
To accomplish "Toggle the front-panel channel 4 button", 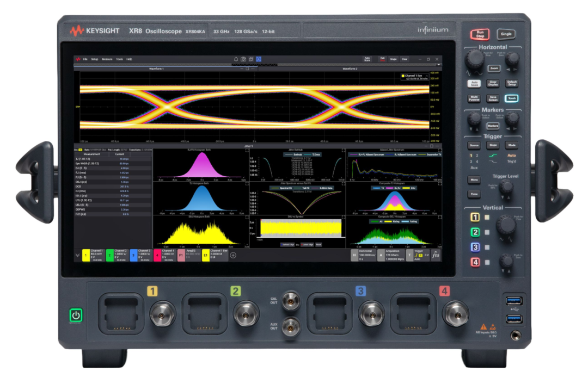I will tap(475, 262).
